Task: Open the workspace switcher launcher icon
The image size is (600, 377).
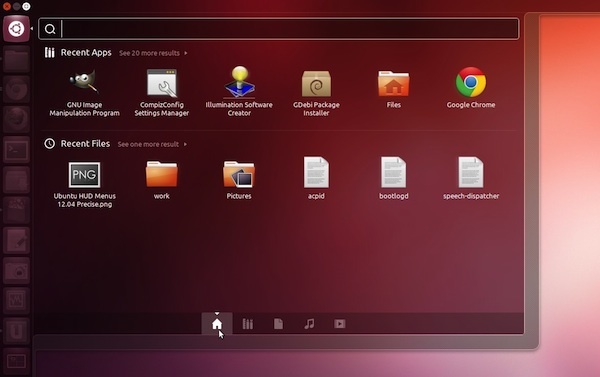Action: (x=16, y=361)
